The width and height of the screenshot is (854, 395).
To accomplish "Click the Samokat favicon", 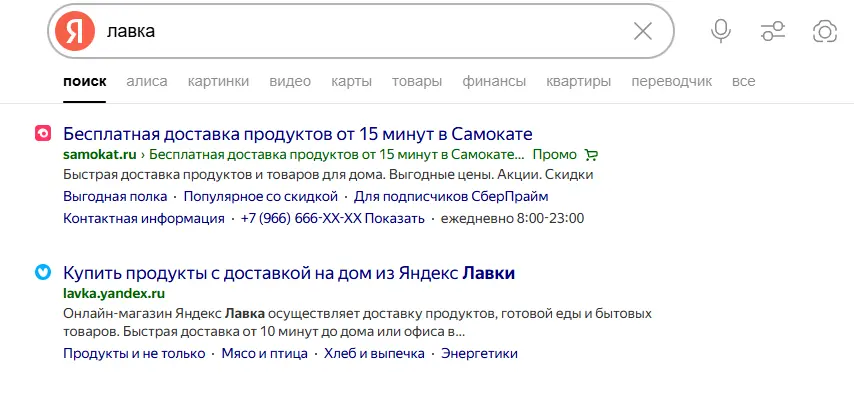I will (x=42, y=133).
